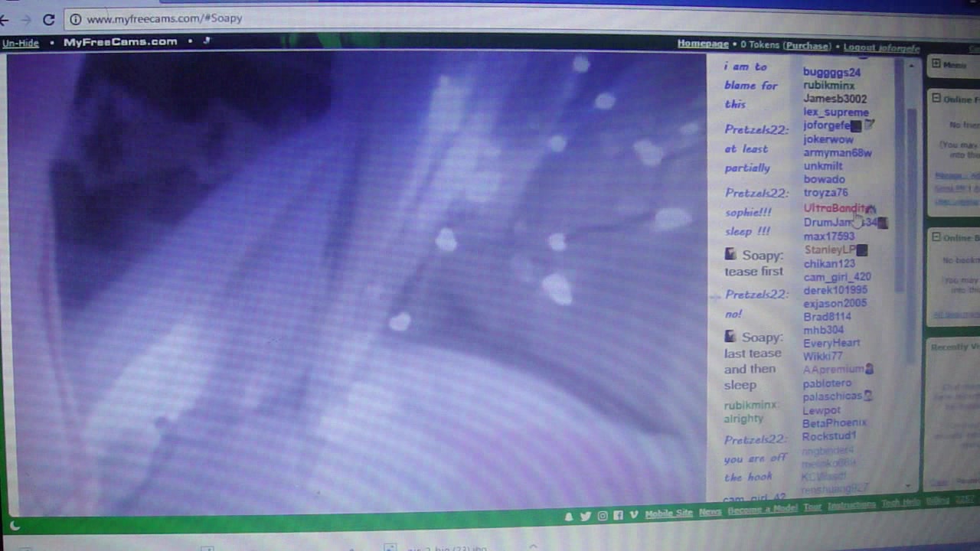Open the Homepage link in header
This screenshot has height=551, width=980.
point(702,44)
